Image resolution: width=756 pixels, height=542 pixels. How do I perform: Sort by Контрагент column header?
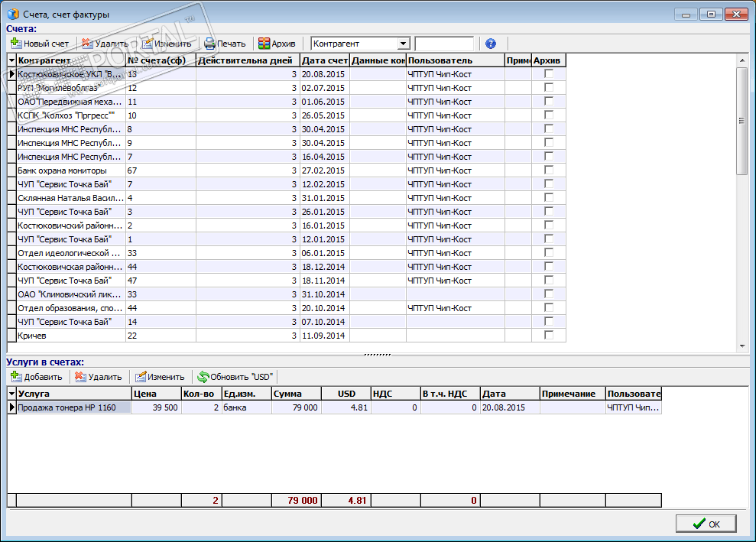click(x=71, y=60)
